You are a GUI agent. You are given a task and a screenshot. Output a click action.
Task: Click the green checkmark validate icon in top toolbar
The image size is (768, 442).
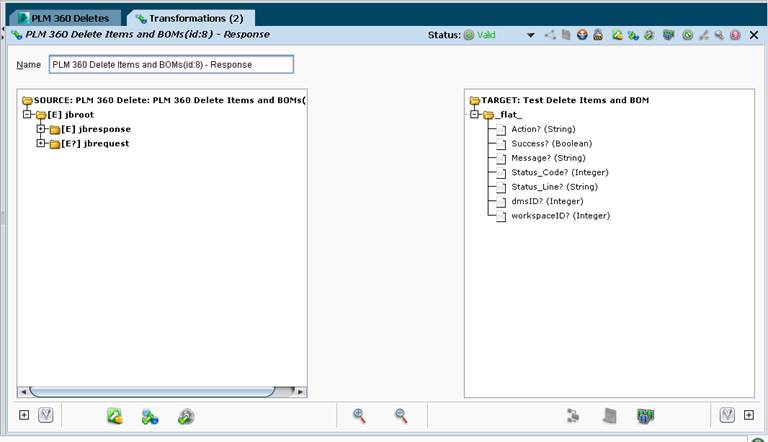[649, 35]
